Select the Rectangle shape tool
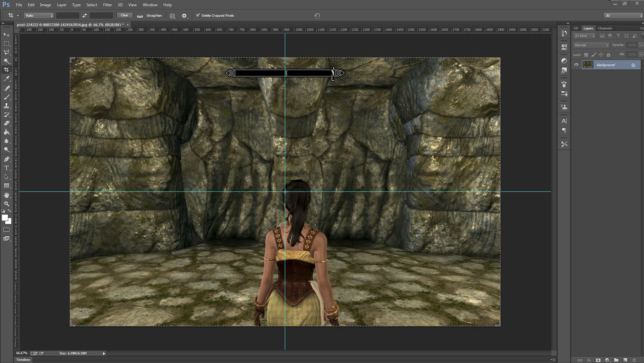The height and width of the screenshot is (363, 644). tap(7, 185)
